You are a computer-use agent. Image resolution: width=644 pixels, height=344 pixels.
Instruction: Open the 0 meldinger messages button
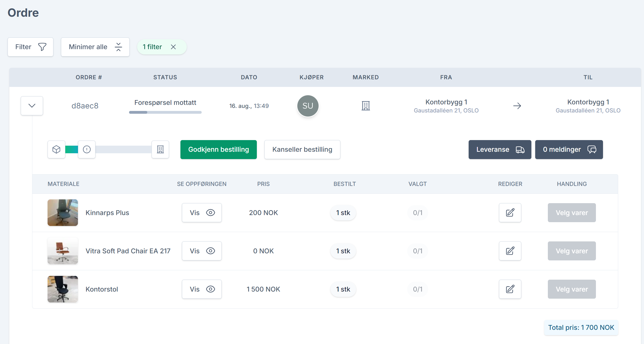click(x=569, y=149)
